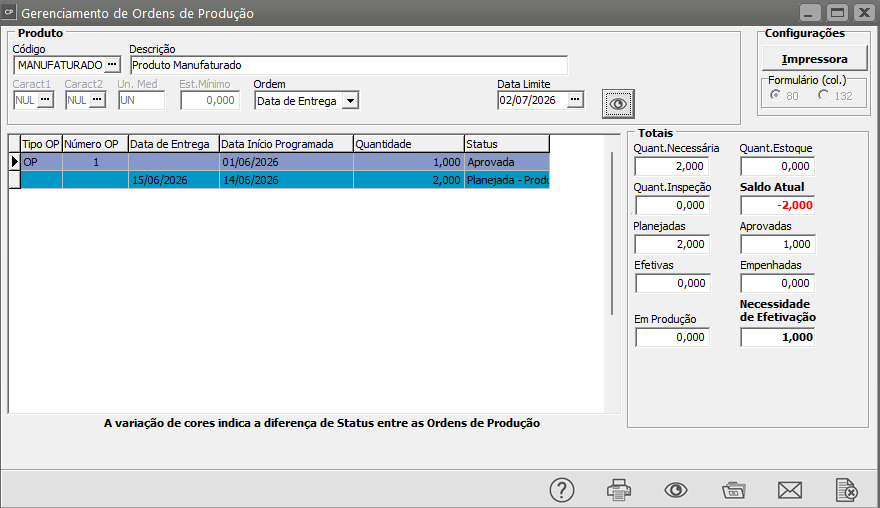Image resolution: width=880 pixels, height=508 pixels.
Task: Click the Efetivas total field
Action: pos(673,283)
